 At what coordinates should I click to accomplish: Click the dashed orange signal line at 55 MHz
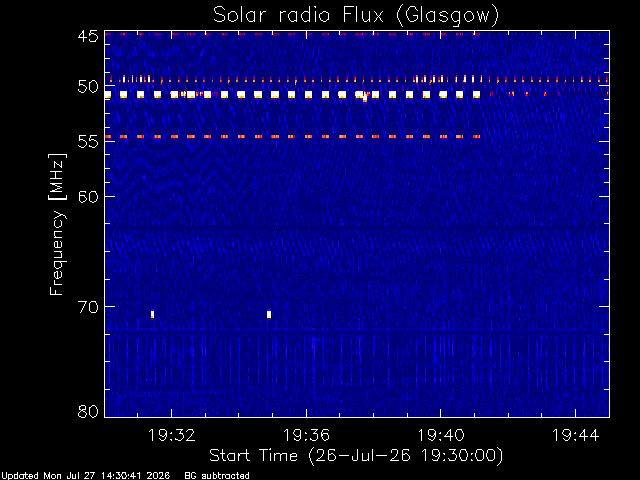point(293,136)
